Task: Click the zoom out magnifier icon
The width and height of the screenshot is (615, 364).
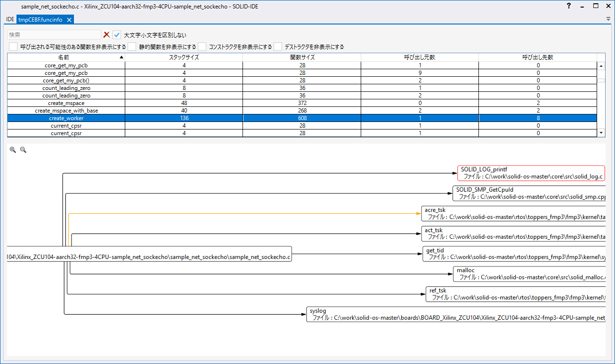Action: click(23, 150)
